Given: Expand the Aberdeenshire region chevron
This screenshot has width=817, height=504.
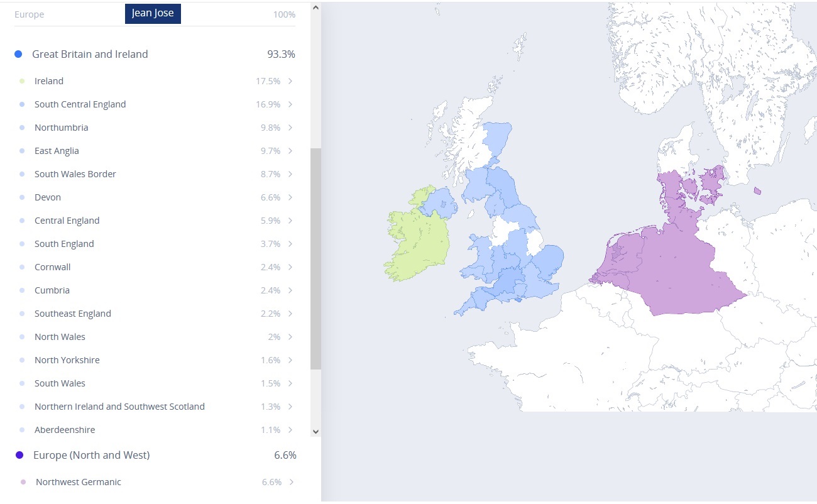Looking at the screenshot, I should (x=290, y=430).
